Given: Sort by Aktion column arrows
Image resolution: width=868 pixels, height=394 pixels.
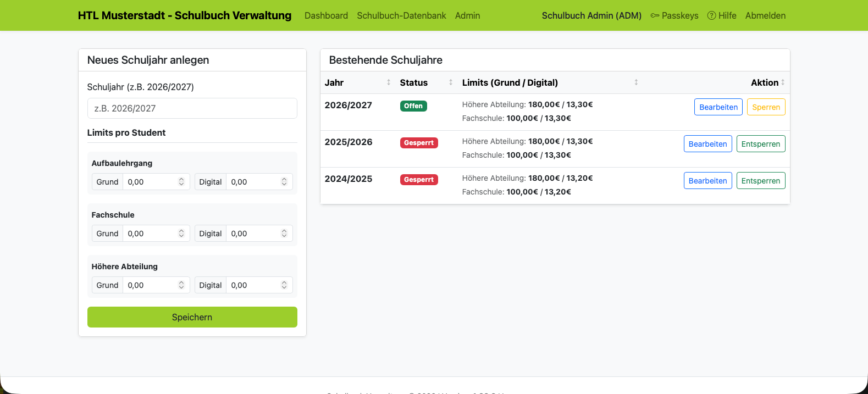Looking at the screenshot, I should [783, 82].
